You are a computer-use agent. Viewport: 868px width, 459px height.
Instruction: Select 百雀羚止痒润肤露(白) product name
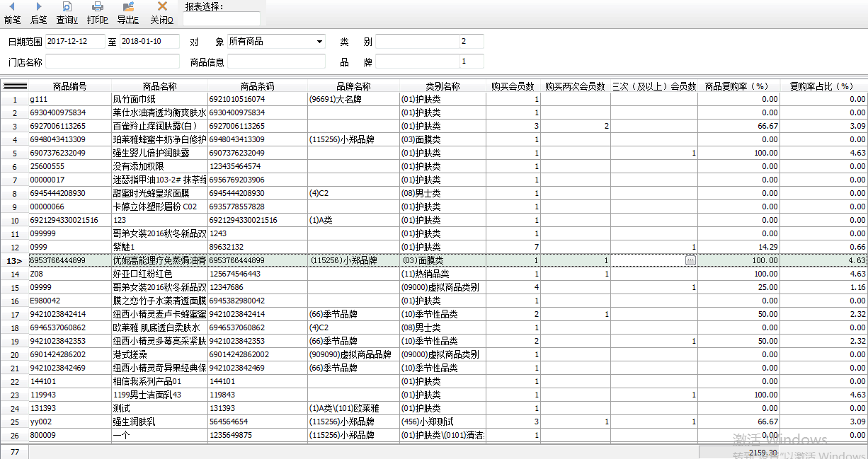coord(159,126)
